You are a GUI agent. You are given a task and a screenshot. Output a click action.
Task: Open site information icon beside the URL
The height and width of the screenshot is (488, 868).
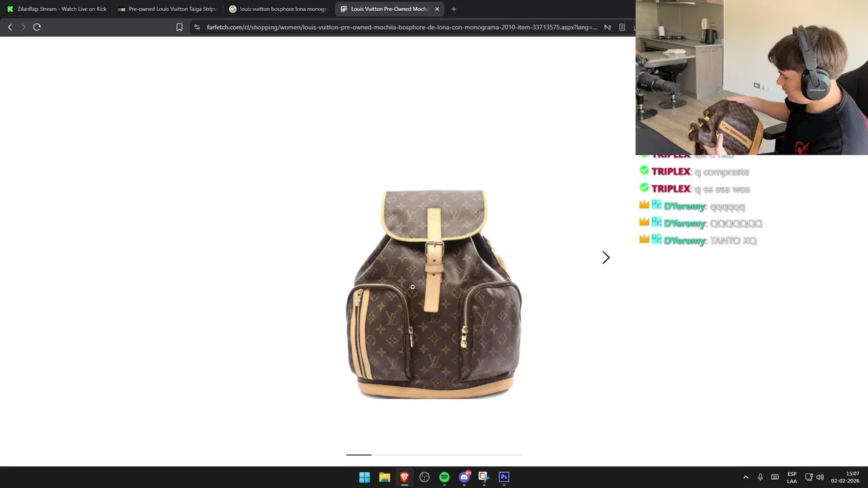(x=197, y=27)
